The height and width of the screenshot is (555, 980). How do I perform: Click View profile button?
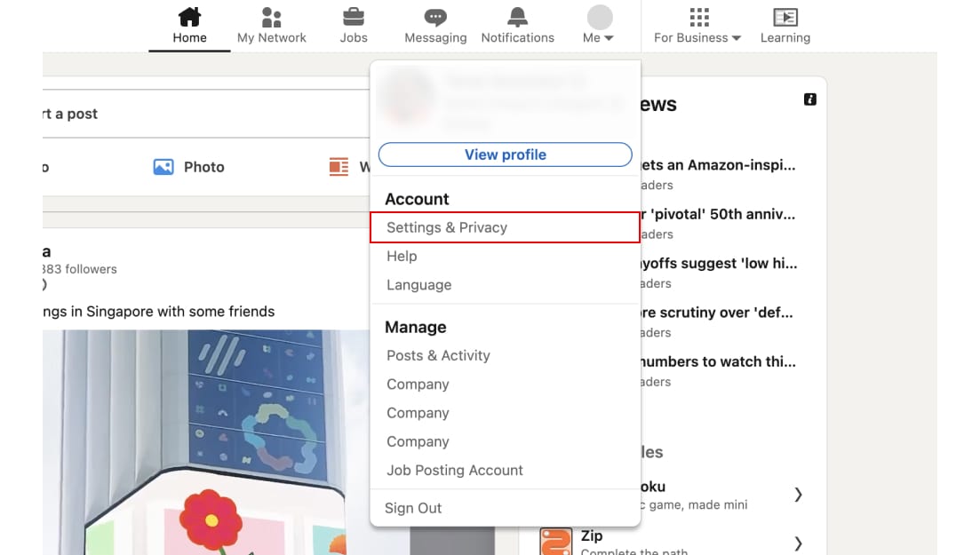pyautogui.click(x=505, y=155)
